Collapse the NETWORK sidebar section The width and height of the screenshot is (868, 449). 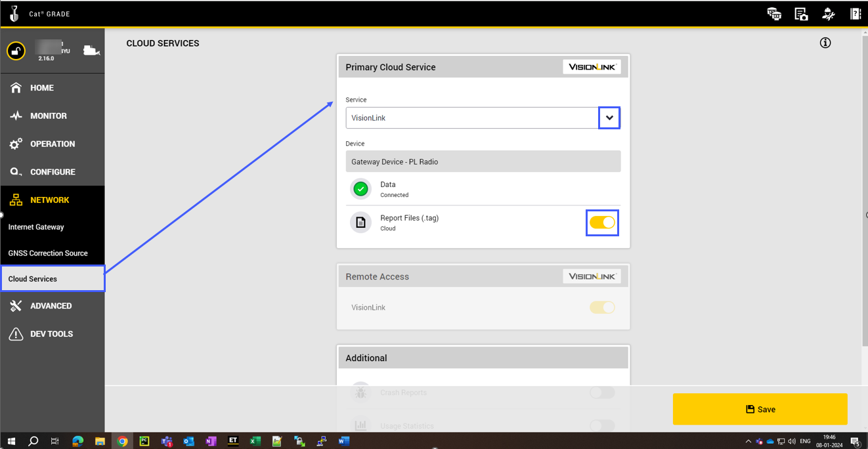pyautogui.click(x=49, y=200)
